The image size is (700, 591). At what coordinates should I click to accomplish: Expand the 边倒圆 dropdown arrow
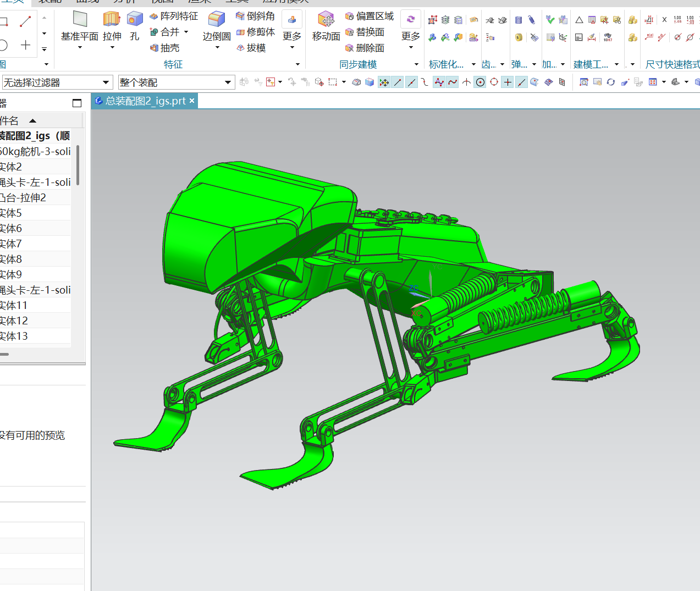(217, 48)
